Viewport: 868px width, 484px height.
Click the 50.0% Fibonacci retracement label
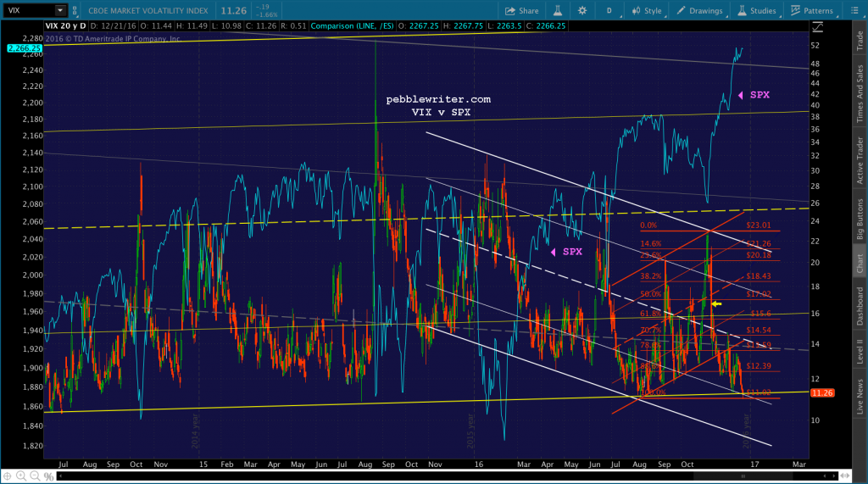pyautogui.click(x=650, y=294)
